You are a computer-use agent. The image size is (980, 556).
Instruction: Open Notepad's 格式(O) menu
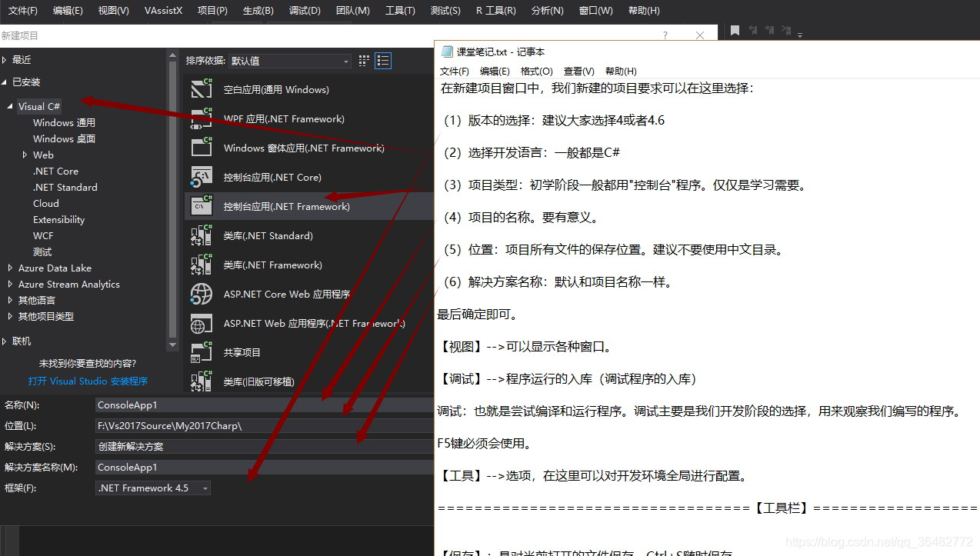pyautogui.click(x=536, y=71)
